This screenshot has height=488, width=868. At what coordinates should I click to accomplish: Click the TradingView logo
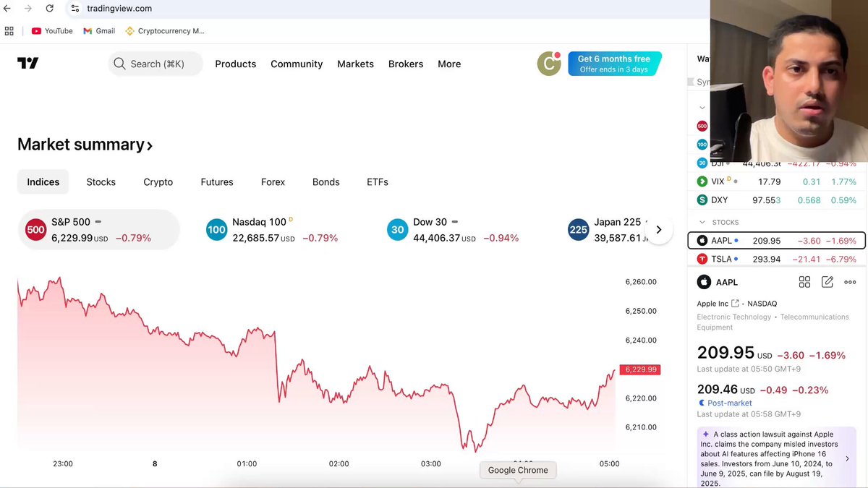click(x=28, y=64)
